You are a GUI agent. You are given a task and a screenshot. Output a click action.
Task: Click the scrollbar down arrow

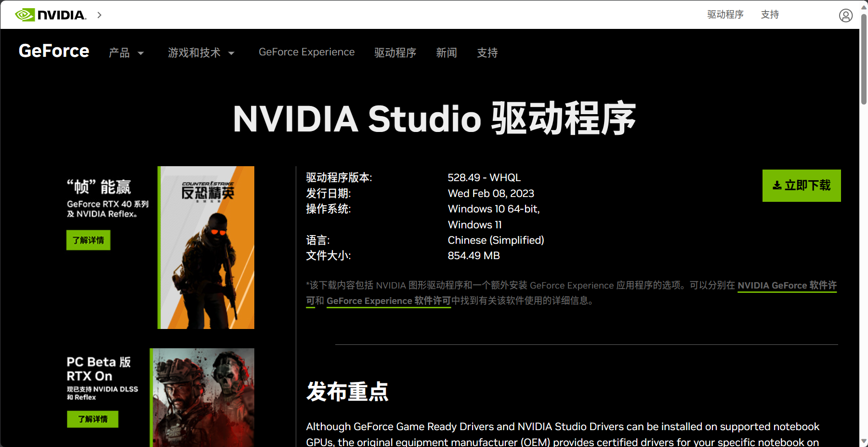tap(864, 441)
